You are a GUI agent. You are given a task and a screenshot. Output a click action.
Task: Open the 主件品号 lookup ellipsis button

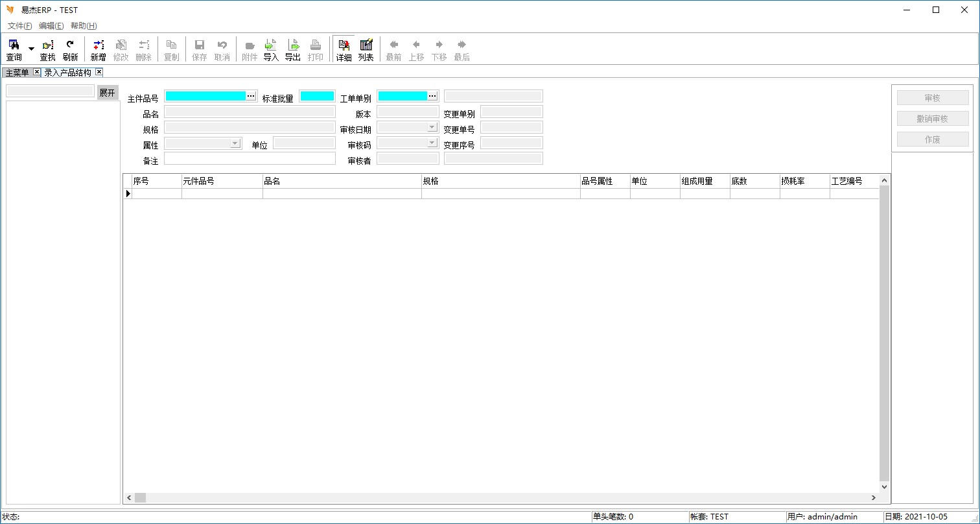251,96
